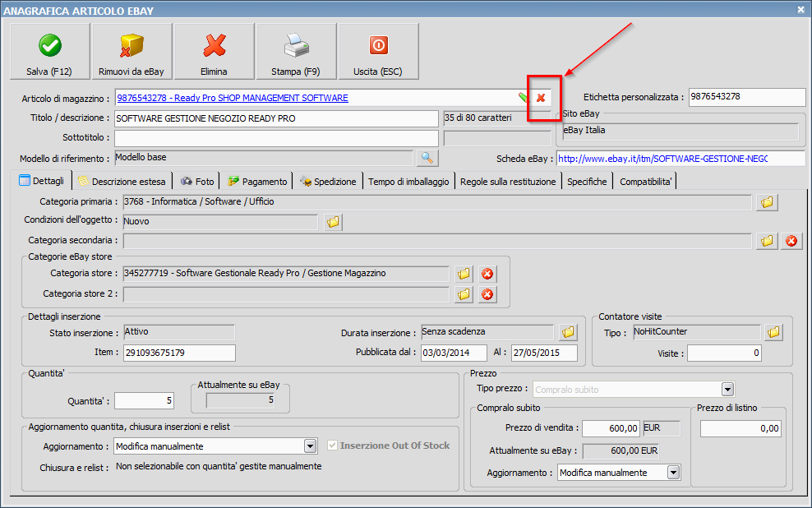Screen dimensions: 812x508
Task: Click the Attivo listing status text
Action: [136, 331]
